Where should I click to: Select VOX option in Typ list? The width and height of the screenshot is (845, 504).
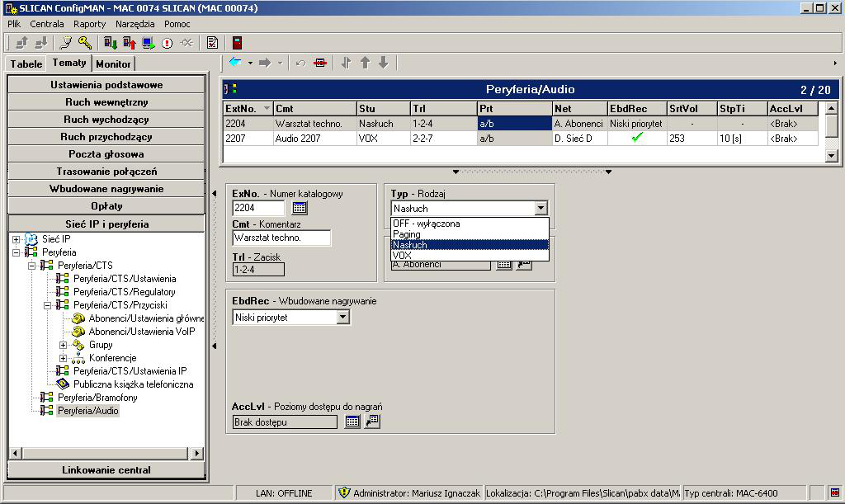pos(470,255)
